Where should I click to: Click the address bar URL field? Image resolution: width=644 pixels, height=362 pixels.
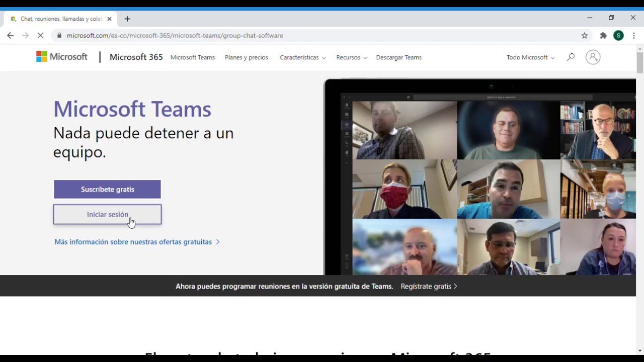[x=322, y=35]
